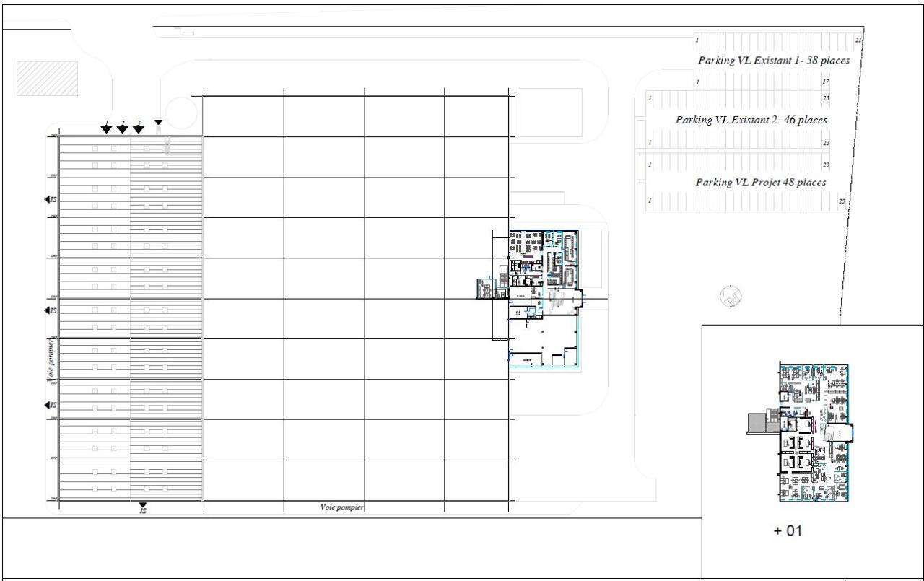Select the upper floor plan in the inset

point(814,430)
